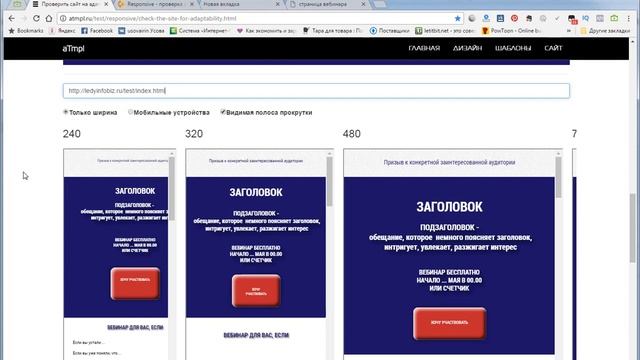Open the ШАБЛОНЫ menu item
The image size is (640, 360).
coord(513,48)
